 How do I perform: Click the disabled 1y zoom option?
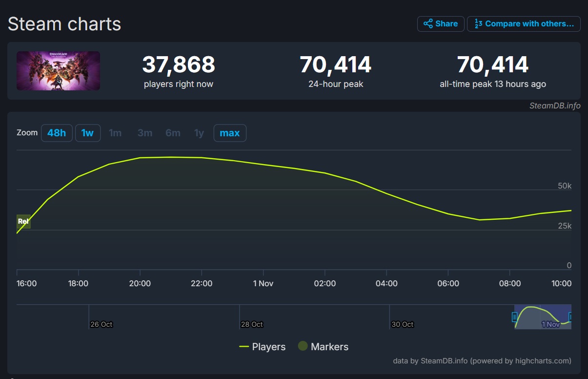pyautogui.click(x=199, y=133)
